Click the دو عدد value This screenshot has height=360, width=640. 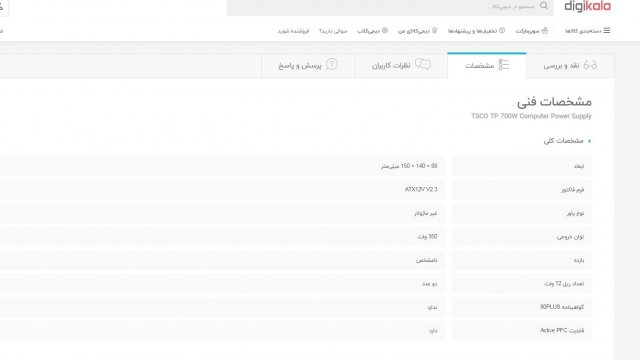[x=430, y=284]
